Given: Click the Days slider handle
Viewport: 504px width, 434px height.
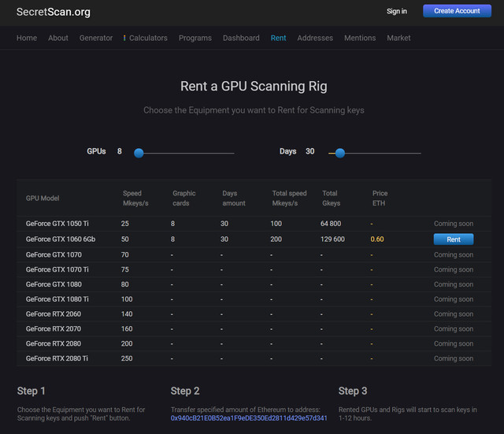Looking at the screenshot, I should [340, 153].
